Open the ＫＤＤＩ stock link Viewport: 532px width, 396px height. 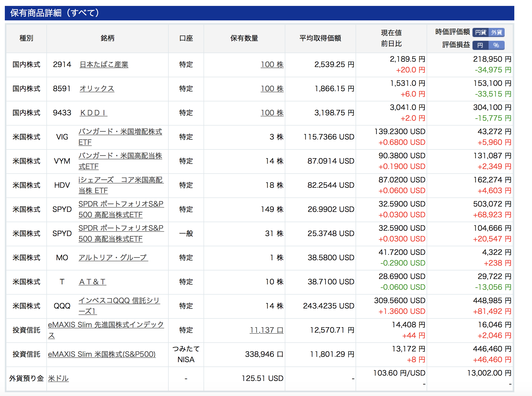[x=94, y=113]
